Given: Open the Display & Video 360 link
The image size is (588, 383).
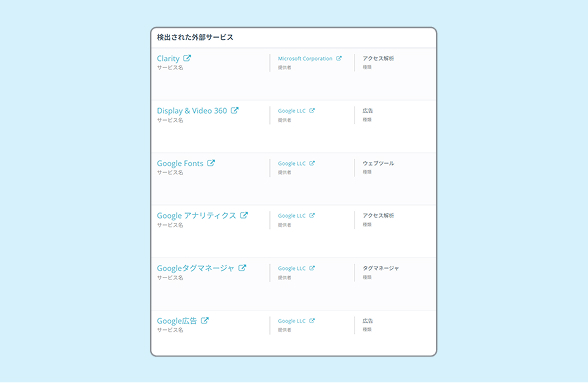Looking at the screenshot, I should pyautogui.click(x=192, y=111).
